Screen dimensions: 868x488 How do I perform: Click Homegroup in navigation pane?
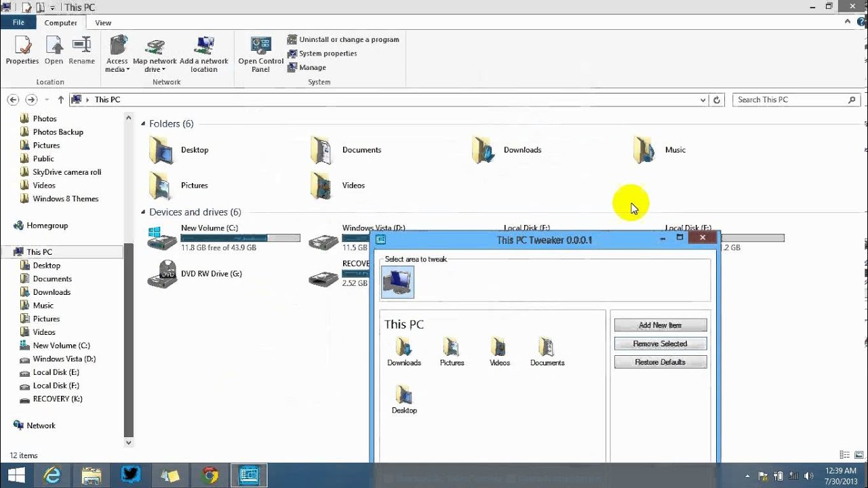[47, 226]
